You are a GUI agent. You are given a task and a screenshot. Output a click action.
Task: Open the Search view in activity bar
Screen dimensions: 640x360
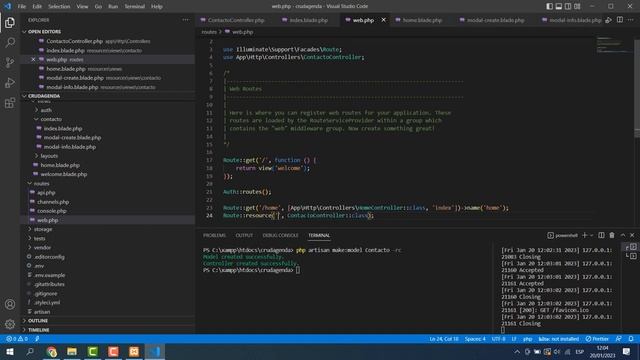pos(10,42)
